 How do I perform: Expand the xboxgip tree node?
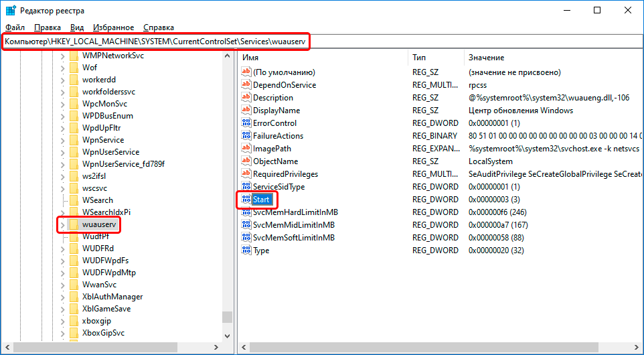click(x=62, y=321)
